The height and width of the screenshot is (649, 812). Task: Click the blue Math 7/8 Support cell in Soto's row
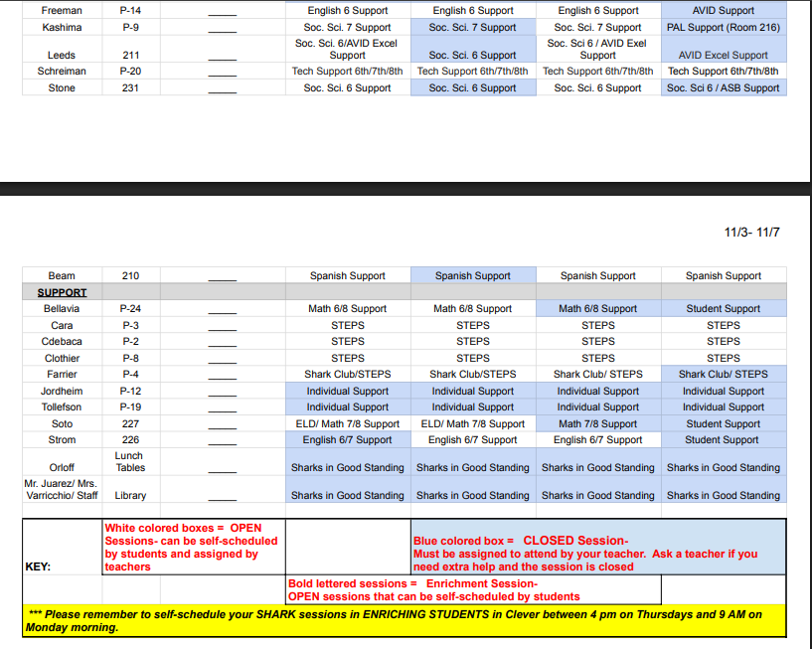click(x=597, y=424)
